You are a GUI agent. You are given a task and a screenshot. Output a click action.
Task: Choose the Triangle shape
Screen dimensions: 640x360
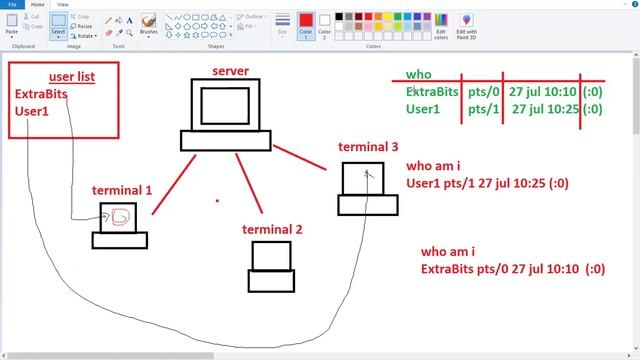tap(223, 18)
